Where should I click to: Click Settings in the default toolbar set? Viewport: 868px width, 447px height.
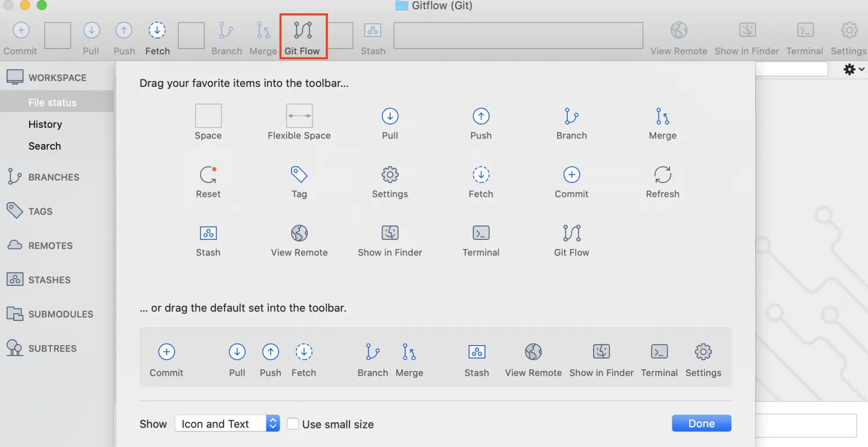point(704,360)
